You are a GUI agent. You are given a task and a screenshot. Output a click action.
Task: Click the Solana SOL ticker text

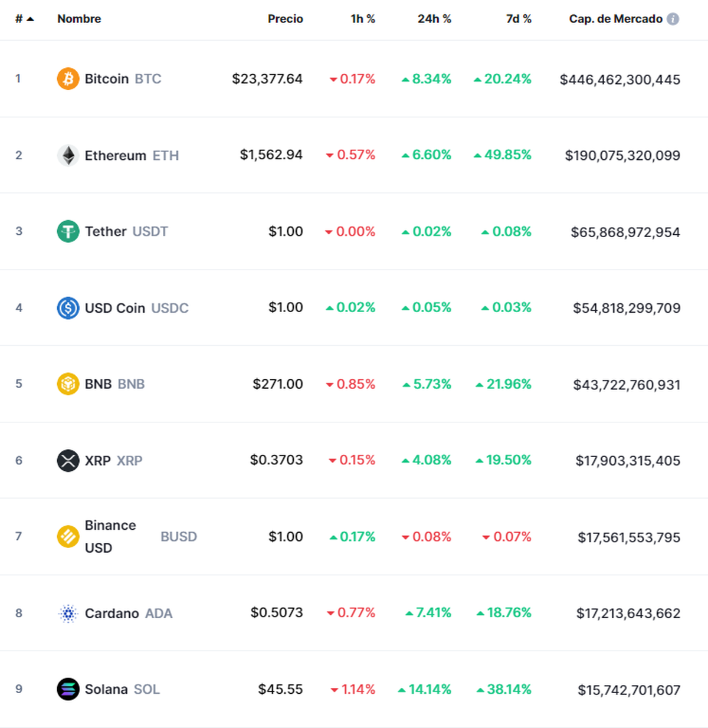(146, 689)
